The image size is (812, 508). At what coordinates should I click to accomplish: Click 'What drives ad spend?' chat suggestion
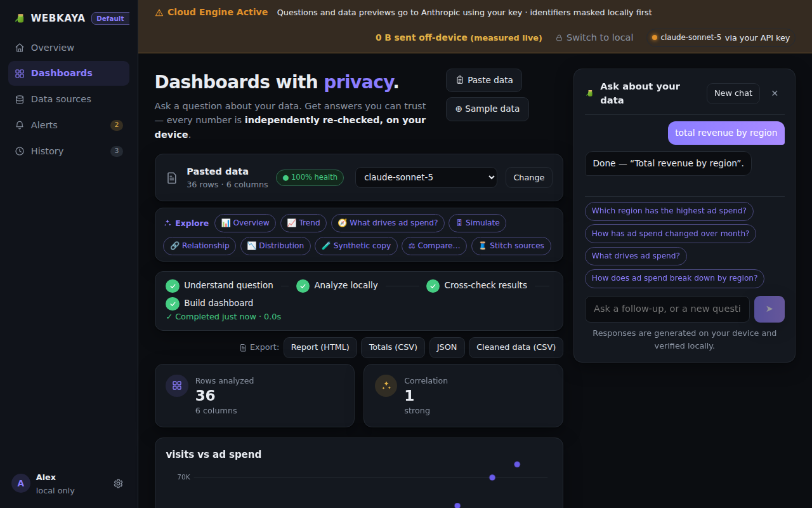pos(636,256)
